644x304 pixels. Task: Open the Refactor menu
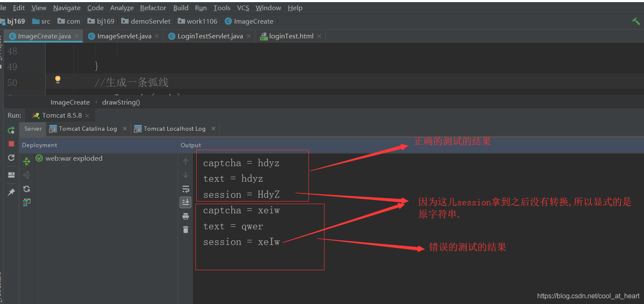coord(153,8)
